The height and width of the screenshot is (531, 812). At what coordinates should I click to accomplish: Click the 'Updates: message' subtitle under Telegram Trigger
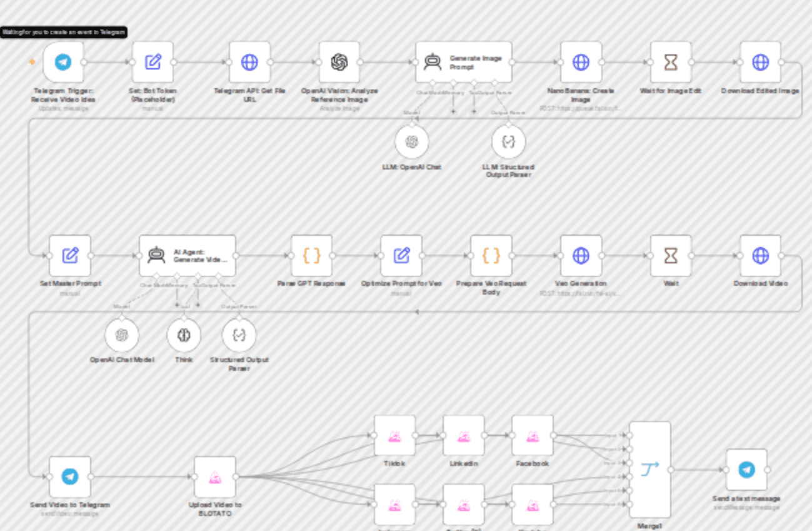pos(63,108)
